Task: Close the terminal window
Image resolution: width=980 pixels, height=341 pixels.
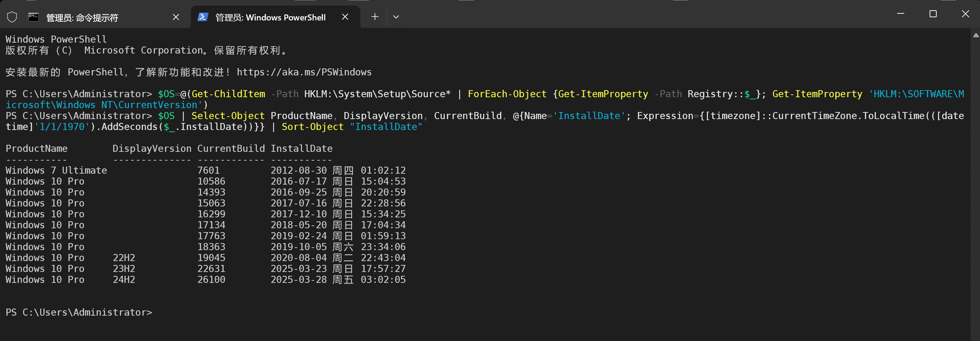Action: point(965,14)
